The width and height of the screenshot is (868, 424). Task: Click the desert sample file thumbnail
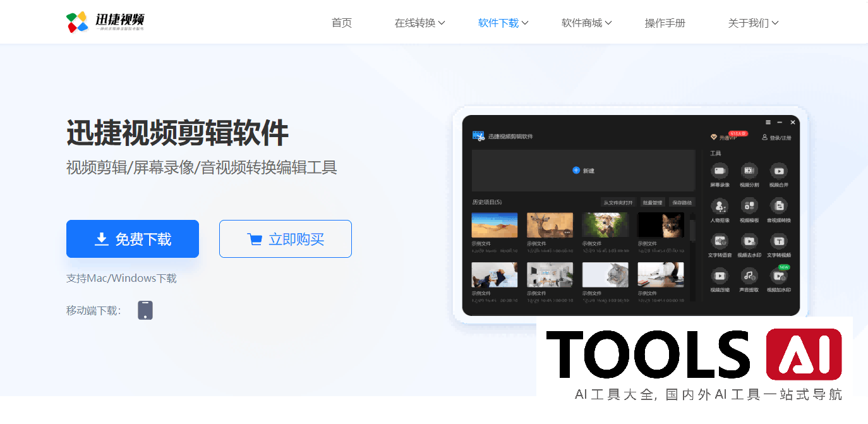point(494,225)
